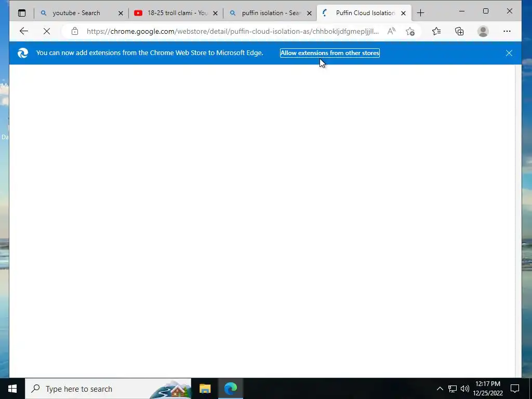532x399 pixels.
Task: Open File Explorer from the taskbar
Action: tap(205, 389)
